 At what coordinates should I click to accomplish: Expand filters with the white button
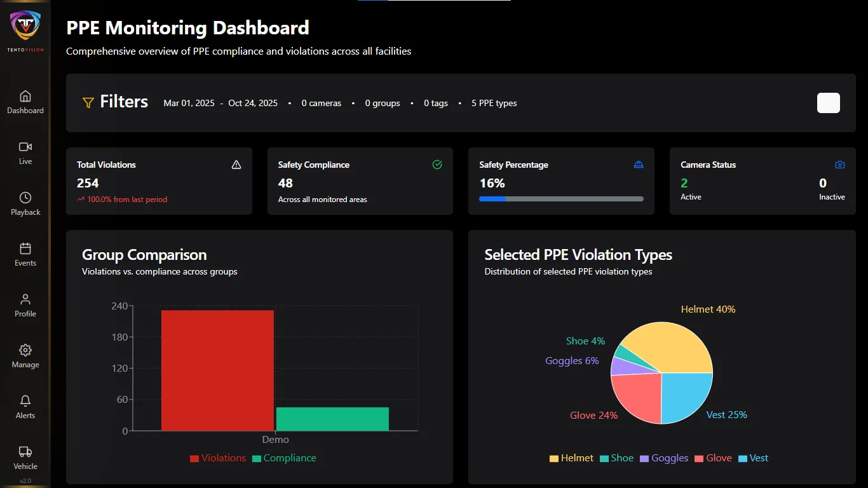coord(828,103)
